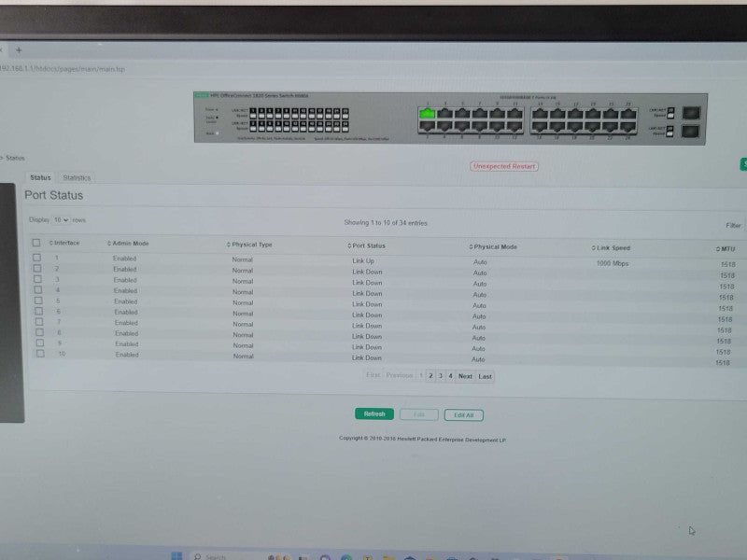Click the 1000 Mbps link speed cell

pyautogui.click(x=613, y=263)
